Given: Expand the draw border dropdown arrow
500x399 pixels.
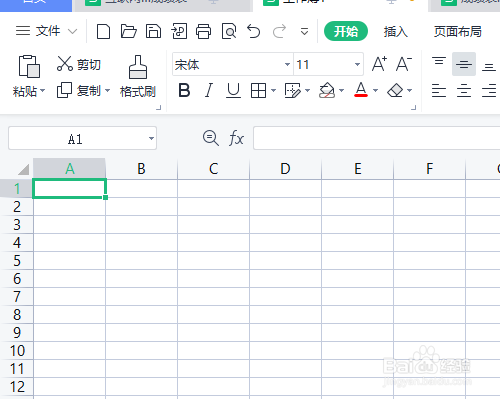Looking at the screenshot, I should 307,90.
